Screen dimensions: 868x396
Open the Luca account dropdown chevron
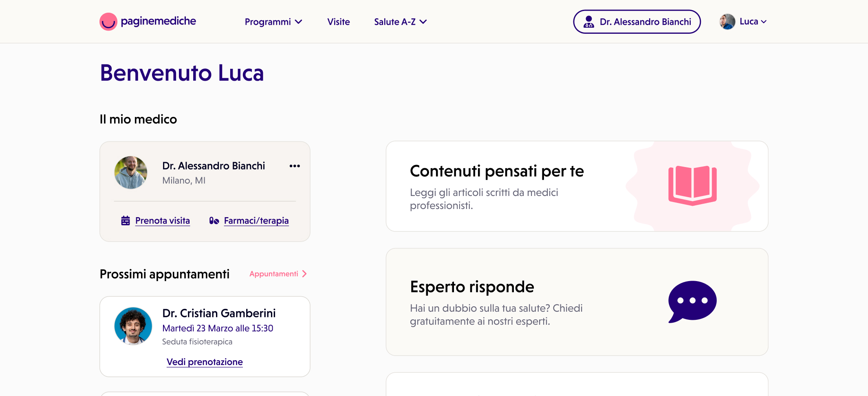tap(764, 22)
